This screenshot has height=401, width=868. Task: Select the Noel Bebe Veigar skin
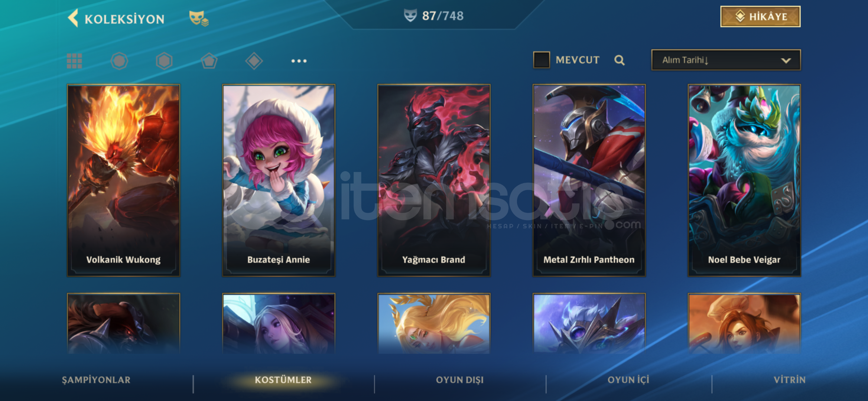(x=744, y=180)
